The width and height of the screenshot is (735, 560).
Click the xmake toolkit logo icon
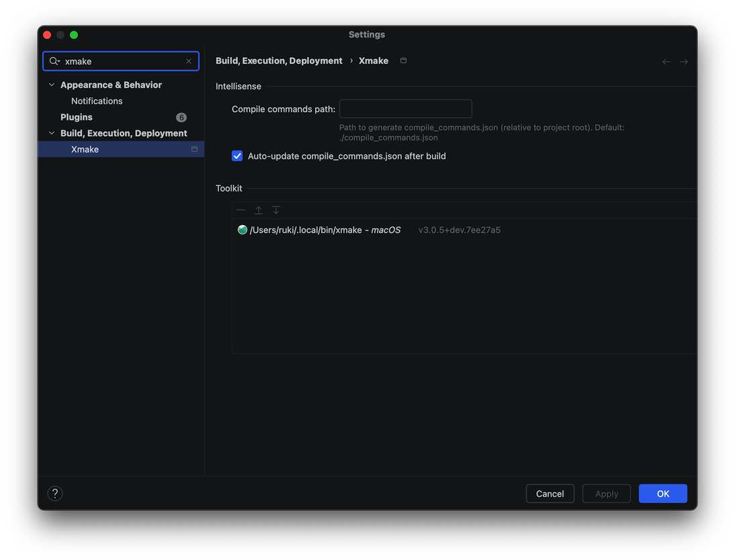pyautogui.click(x=243, y=230)
